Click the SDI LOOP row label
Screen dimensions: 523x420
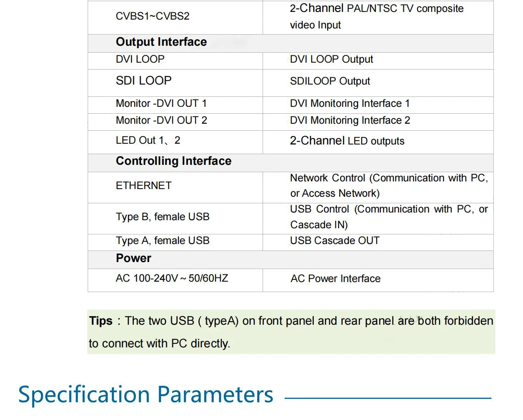click(143, 81)
